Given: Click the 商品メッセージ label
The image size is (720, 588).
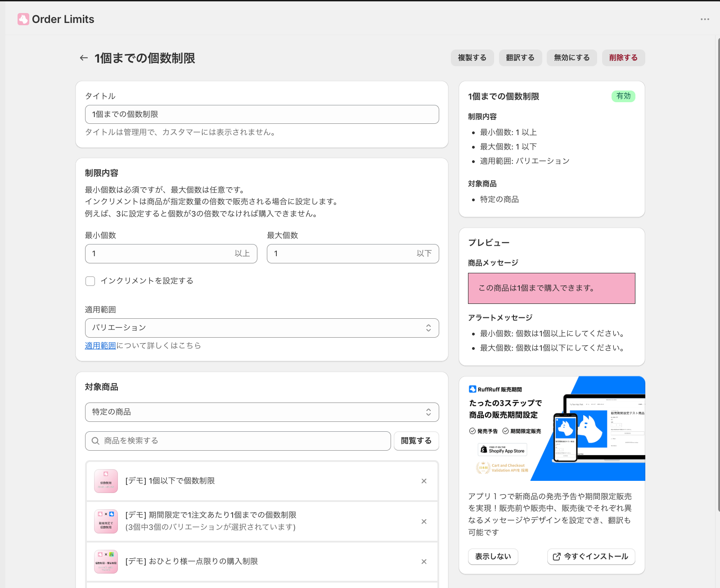Looking at the screenshot, I should tap(493, 263).
